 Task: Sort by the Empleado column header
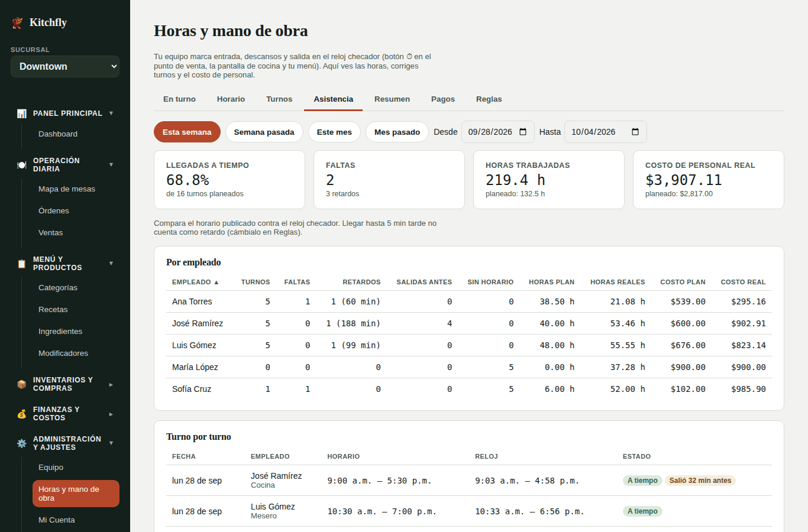click(195, 282)
